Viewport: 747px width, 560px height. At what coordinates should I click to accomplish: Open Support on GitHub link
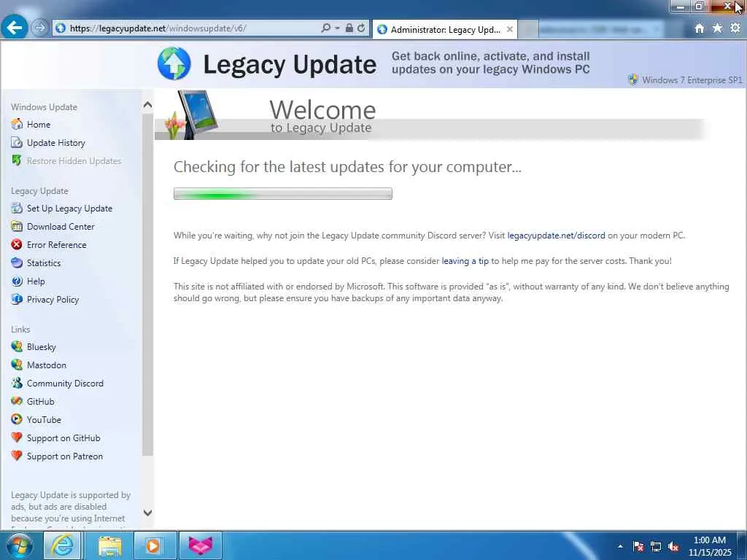[63, 438]
